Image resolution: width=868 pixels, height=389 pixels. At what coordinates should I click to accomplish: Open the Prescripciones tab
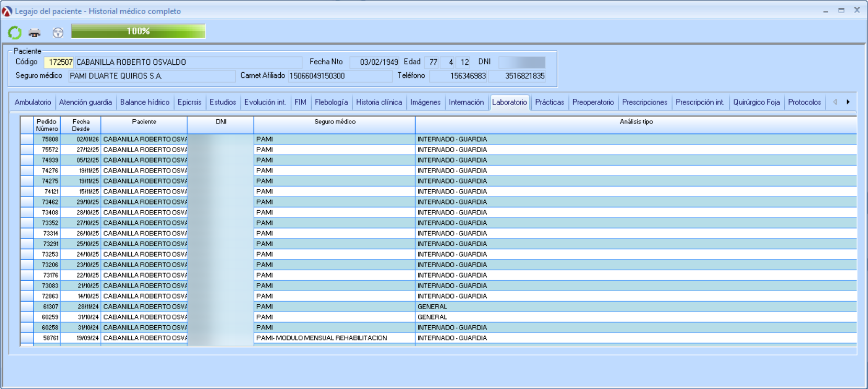coord(645,102)
